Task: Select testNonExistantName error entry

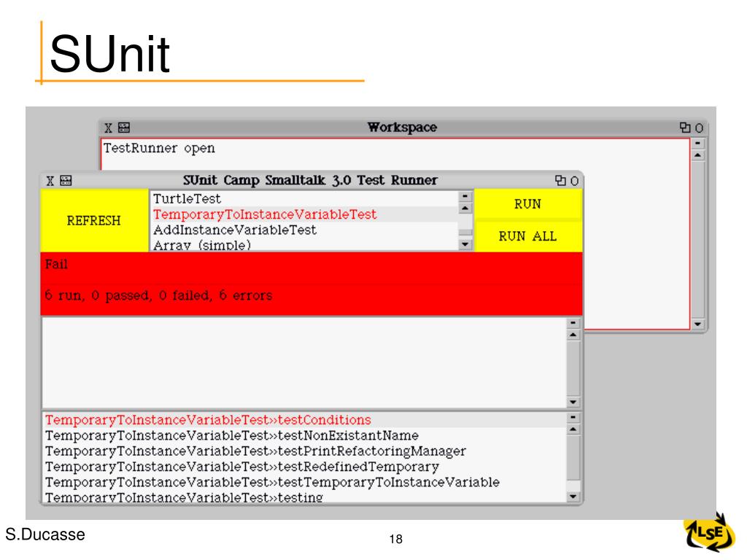Action: click(304, 435)
